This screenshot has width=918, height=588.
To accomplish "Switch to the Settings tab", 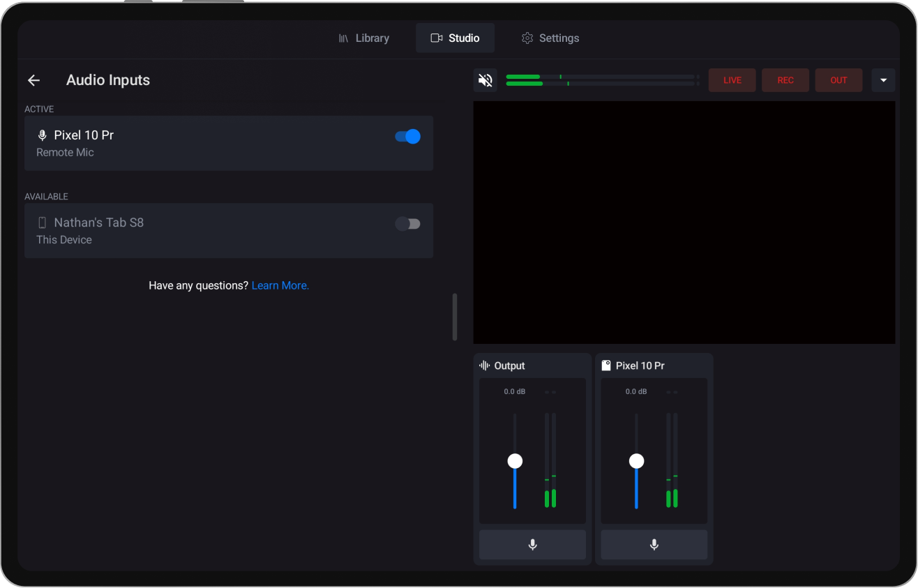I will [x=550, y=38].
